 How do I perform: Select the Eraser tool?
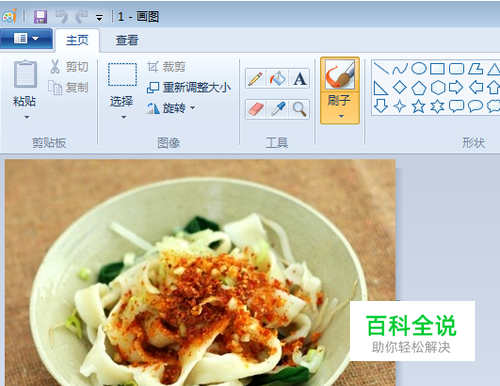256,109
